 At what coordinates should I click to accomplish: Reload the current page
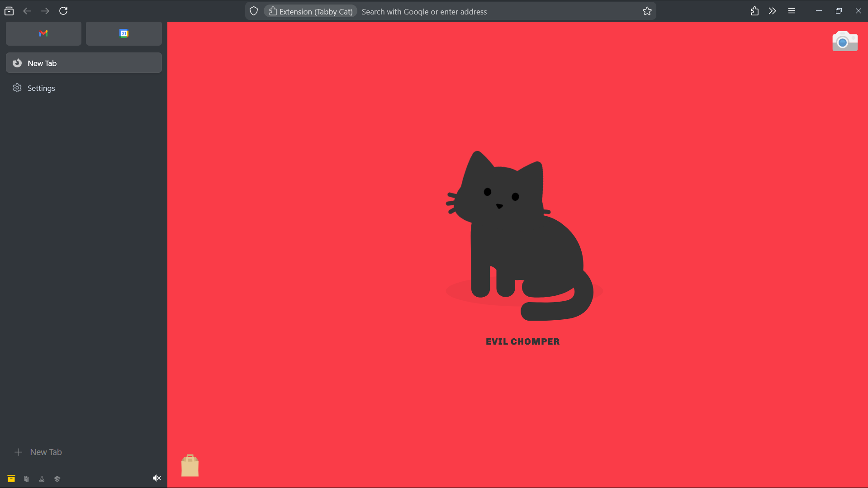coord(63,11)
